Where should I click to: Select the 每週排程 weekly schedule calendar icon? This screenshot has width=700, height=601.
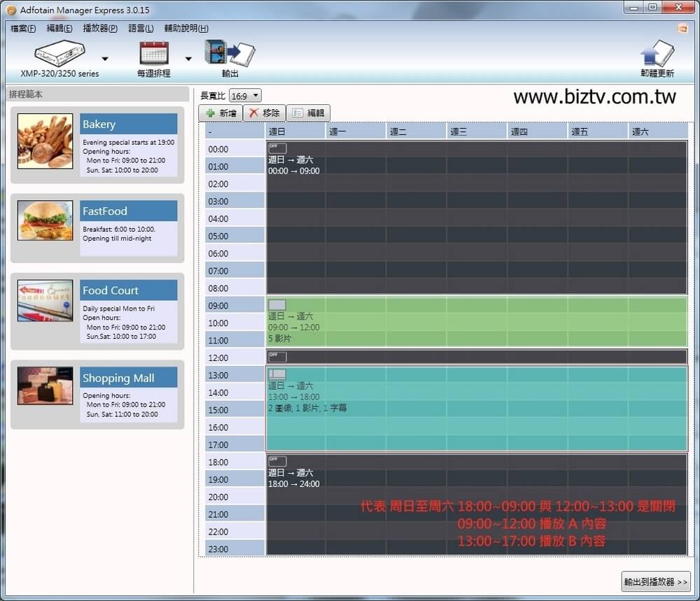pyautogui.click(x=154, y=54)
